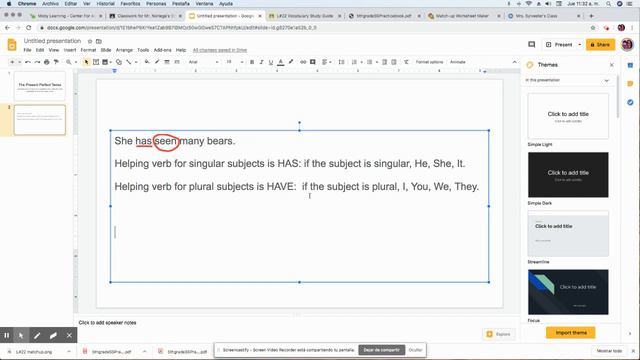The height and width of the screenshot is (360, 640).
Task: Click the Zoom magnifier icon
Action: [x=69, y=62]
